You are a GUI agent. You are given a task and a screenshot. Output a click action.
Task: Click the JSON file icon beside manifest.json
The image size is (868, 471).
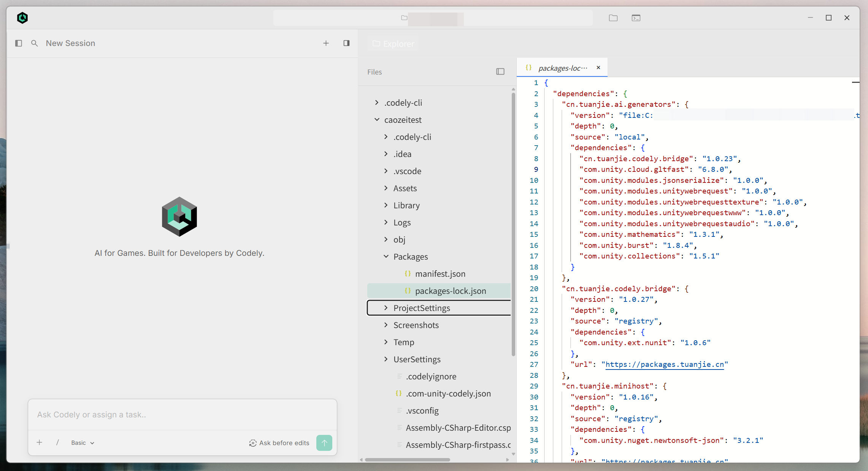[408, 274]
